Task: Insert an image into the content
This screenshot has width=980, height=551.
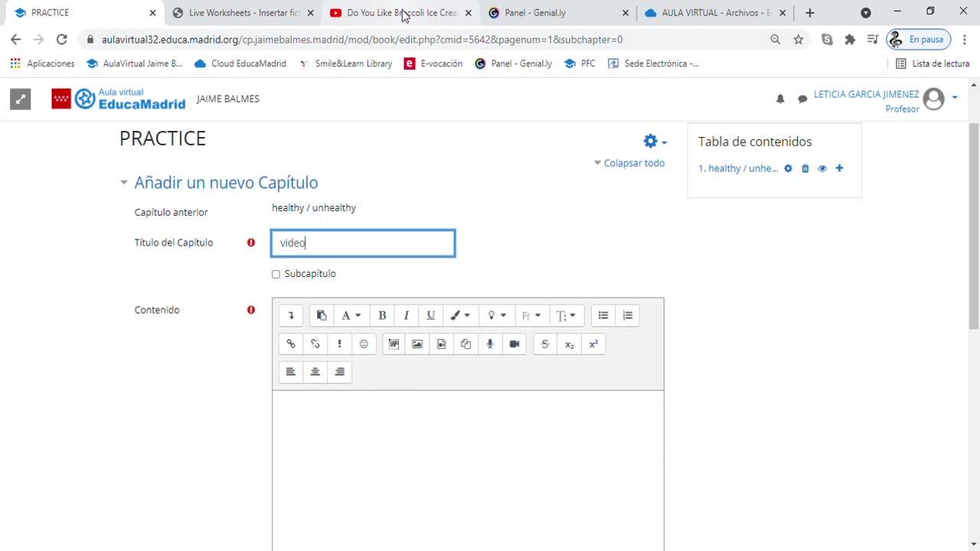Action: click(x=417, y=344)
